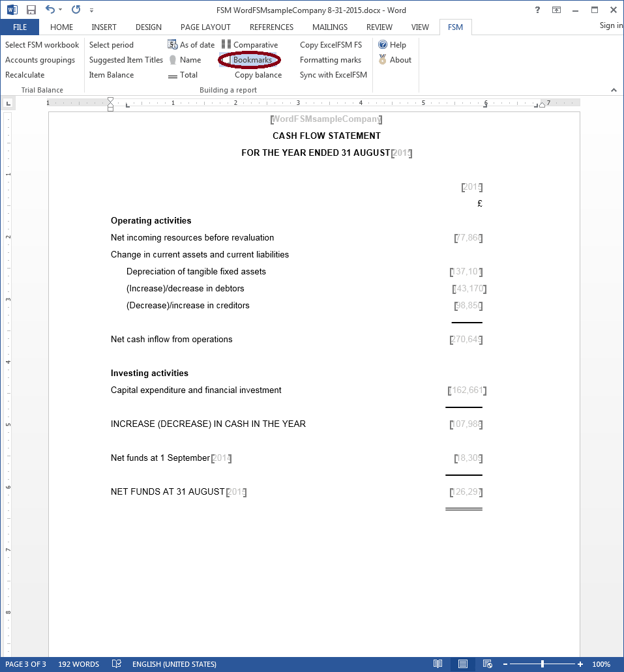Click Item Balance
Viewport: 624px width, 672px height.
click(x=111, y=74)
